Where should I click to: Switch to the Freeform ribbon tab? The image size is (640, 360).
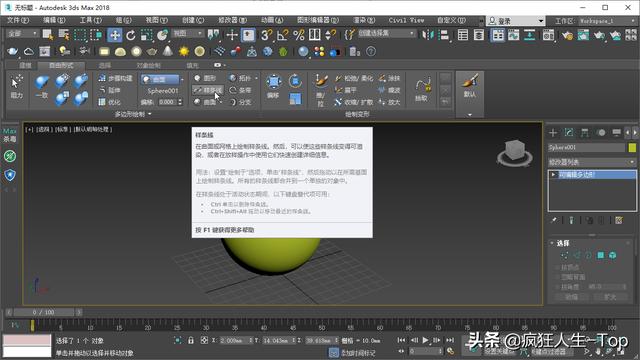click(61, 65)
